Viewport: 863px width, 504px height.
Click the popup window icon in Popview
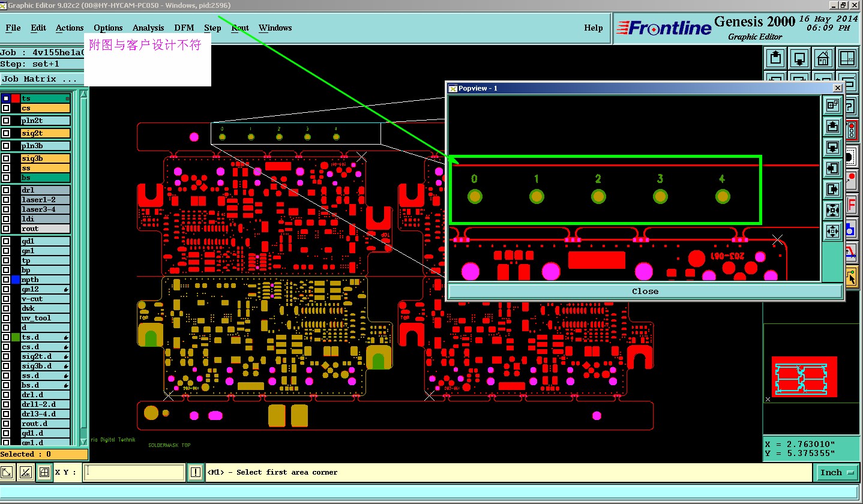point(832,106)
